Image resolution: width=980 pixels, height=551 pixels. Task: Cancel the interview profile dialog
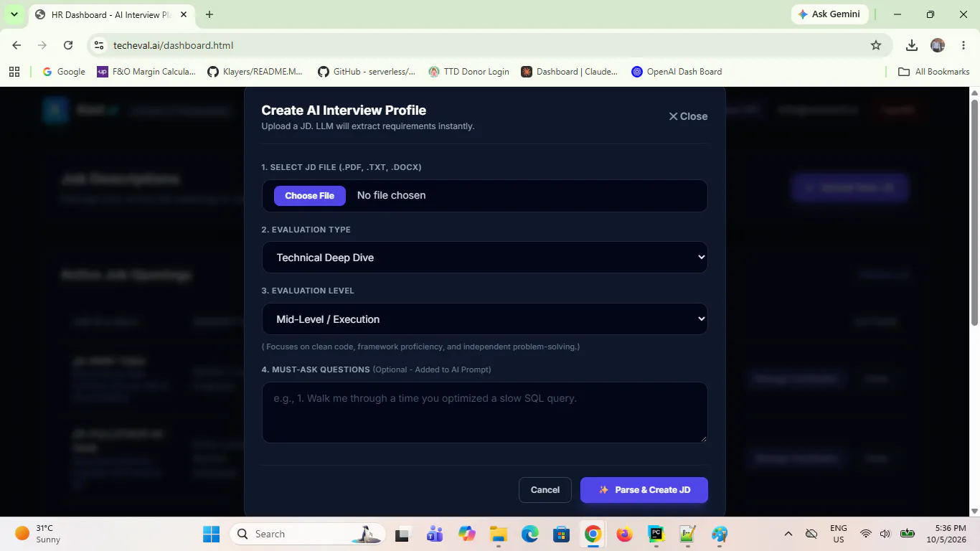coord(545,490)
